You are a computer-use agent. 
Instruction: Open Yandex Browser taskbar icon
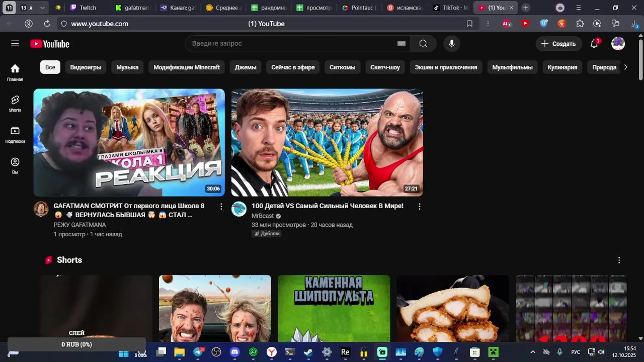tap(271, 352)
